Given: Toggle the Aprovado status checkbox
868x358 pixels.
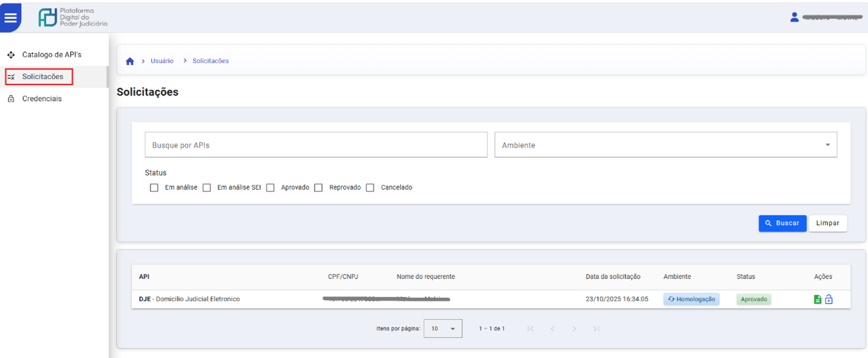Looking at the screenshot, I should click(x=270, y=188).
